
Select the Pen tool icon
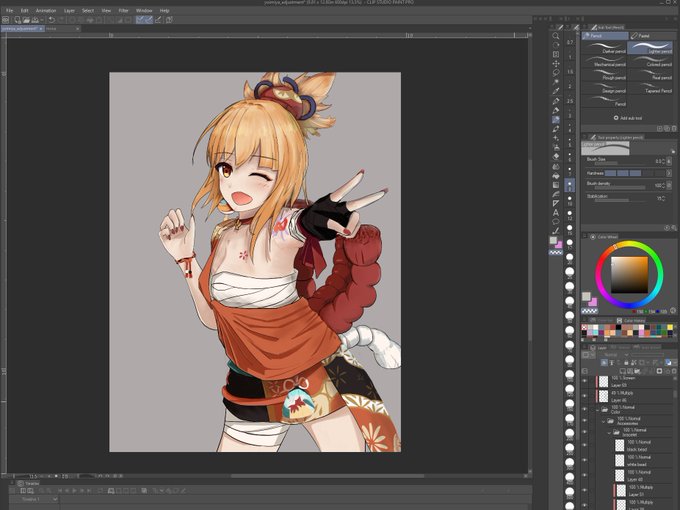pyautogui.click(x=556, y=110)
